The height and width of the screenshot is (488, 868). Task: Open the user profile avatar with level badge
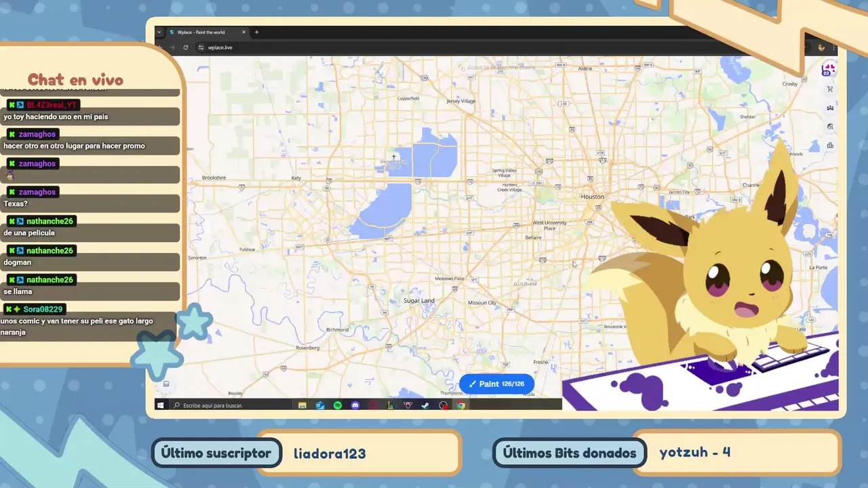pyautogui.click(x=828, y=69)
